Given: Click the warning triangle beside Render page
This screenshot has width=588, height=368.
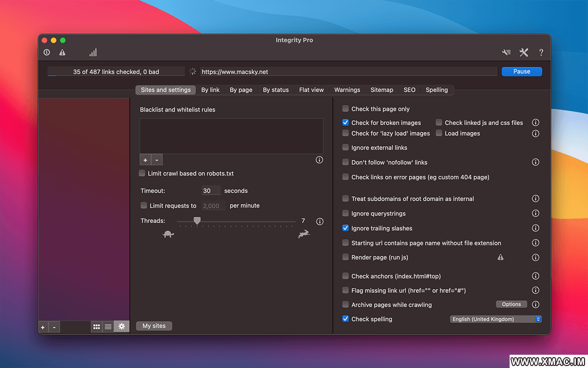Looking at the screenshot, I should pos(500,257).
